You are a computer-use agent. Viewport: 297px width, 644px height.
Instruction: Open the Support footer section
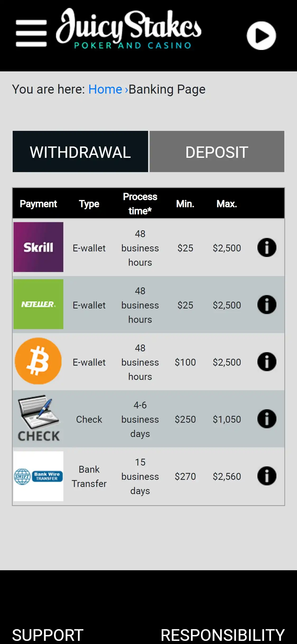pos(48,635)
